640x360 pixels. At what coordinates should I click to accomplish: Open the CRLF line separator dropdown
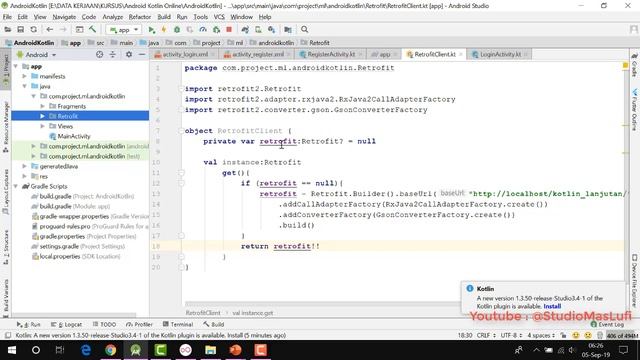[486, 335]
